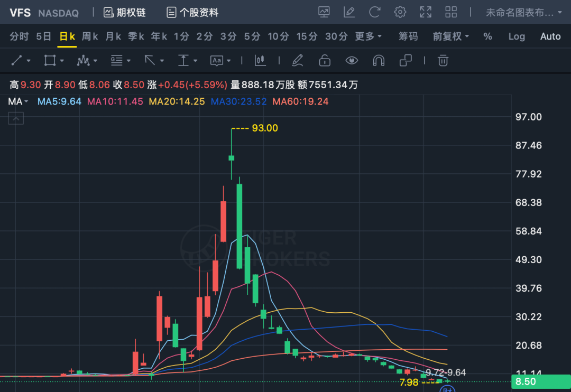571x392 pixels.
Task: Open the 期权链 options chain
Action: [x=125, y=12]
